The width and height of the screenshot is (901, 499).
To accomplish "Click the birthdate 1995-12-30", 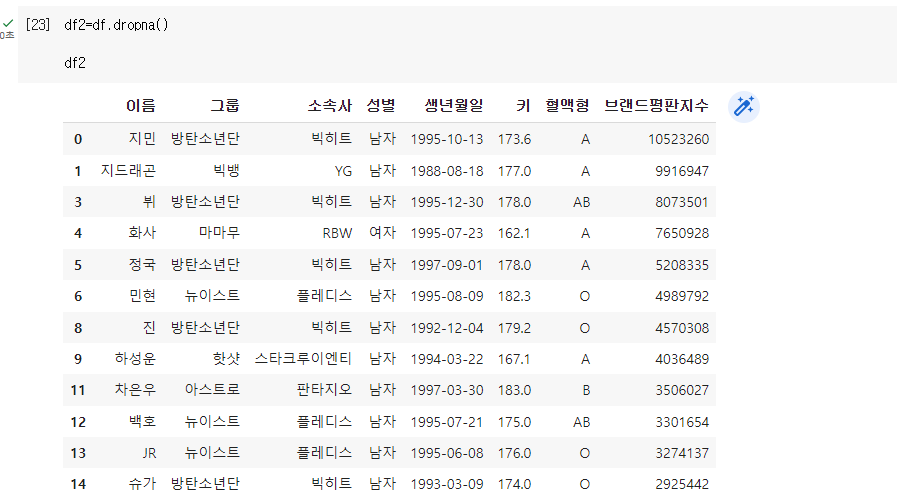I will [x=446, y=202].
